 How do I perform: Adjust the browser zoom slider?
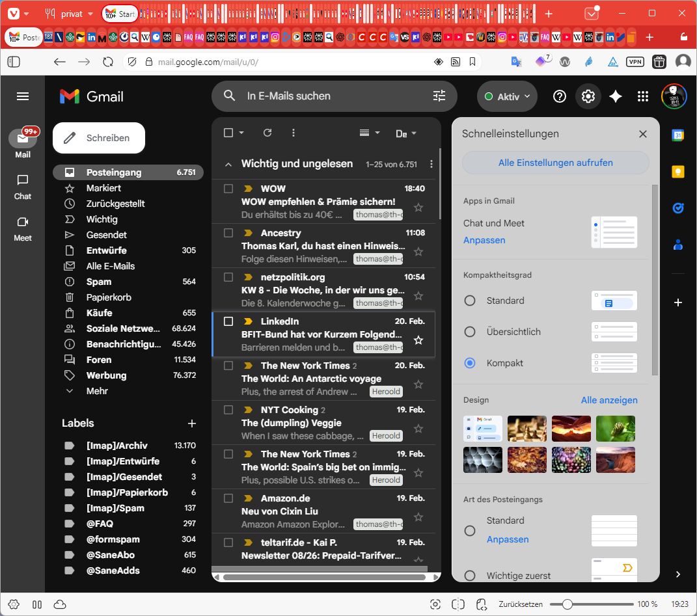point(567,604)
